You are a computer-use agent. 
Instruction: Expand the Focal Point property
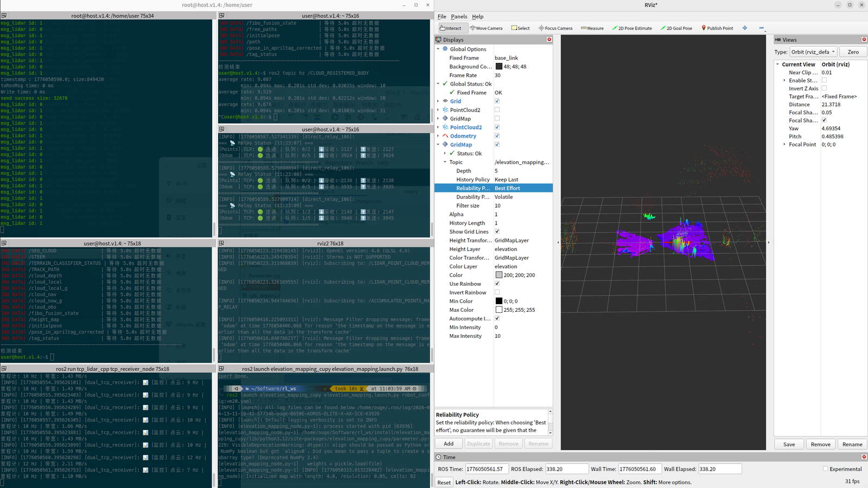784,145
